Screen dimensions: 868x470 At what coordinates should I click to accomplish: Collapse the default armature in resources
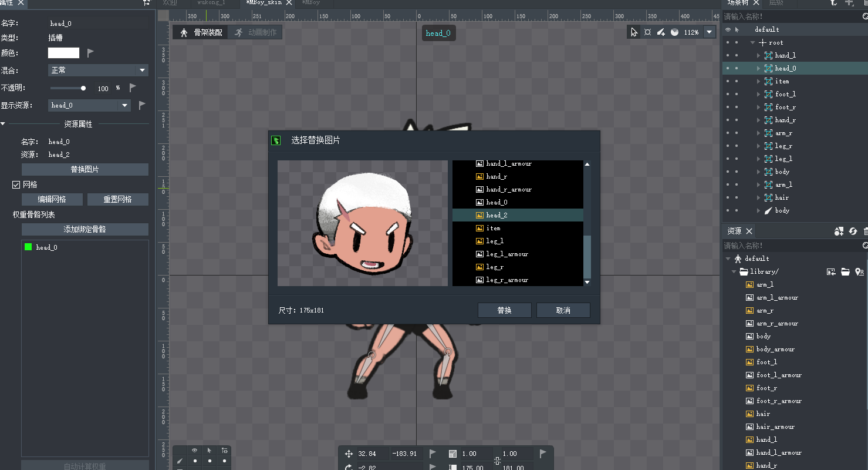point(728,258)
